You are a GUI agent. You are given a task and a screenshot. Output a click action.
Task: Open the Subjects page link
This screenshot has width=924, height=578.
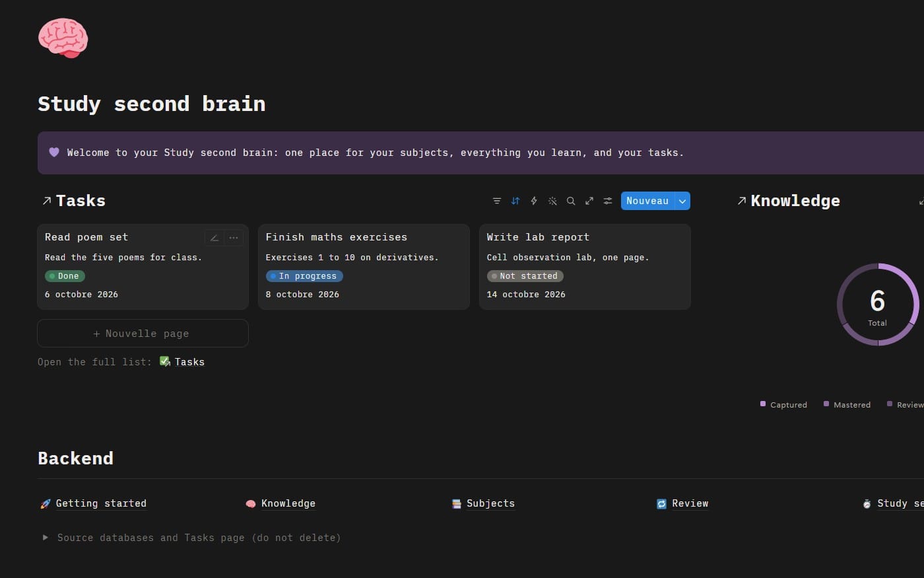(x=490, y=503)
